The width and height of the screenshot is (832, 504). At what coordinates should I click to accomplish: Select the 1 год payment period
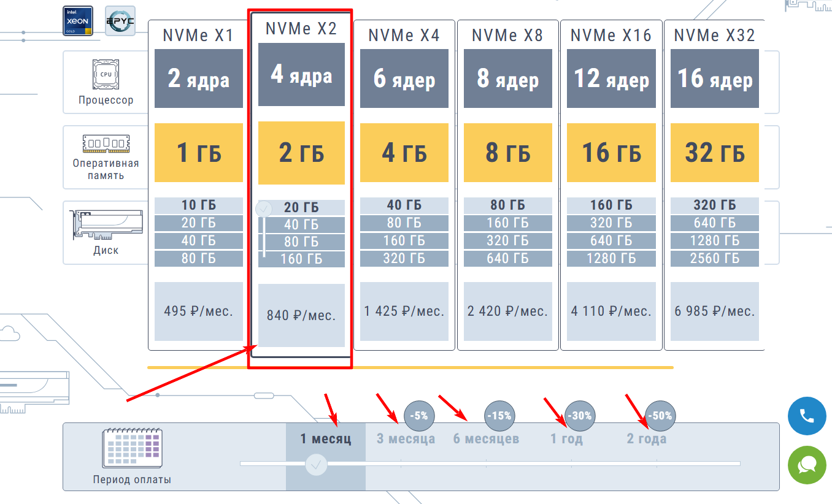pyautogui.click(x=566, y=439)
